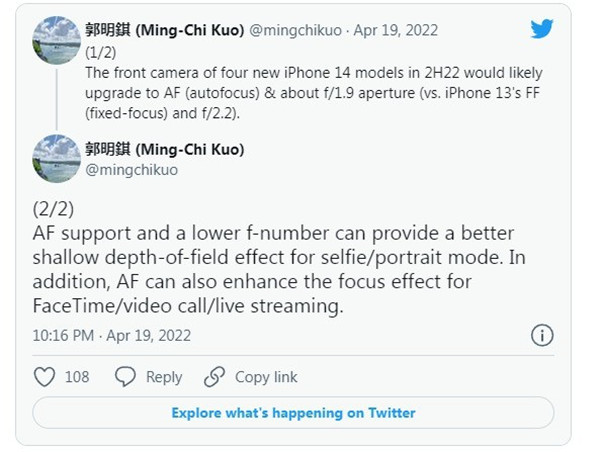600x452 pixels.
Task: Open the avatar on the (2/2) tweet
Action: (x=57, y=158)
